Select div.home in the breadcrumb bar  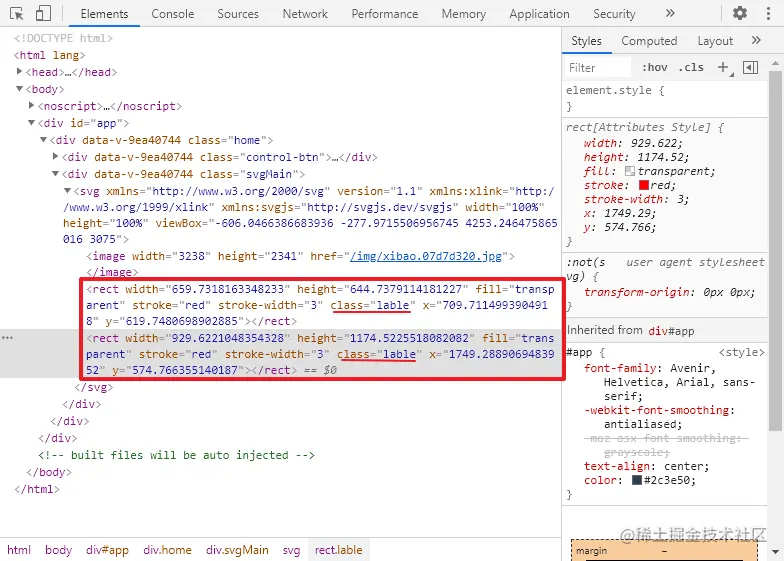tap(168, 550)
